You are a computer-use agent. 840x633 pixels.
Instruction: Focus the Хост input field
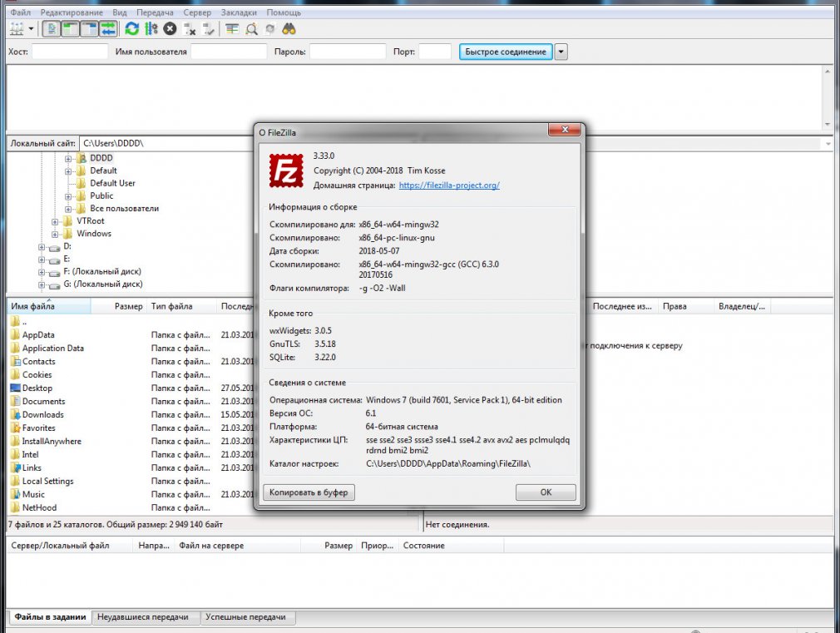pos(70,52)
